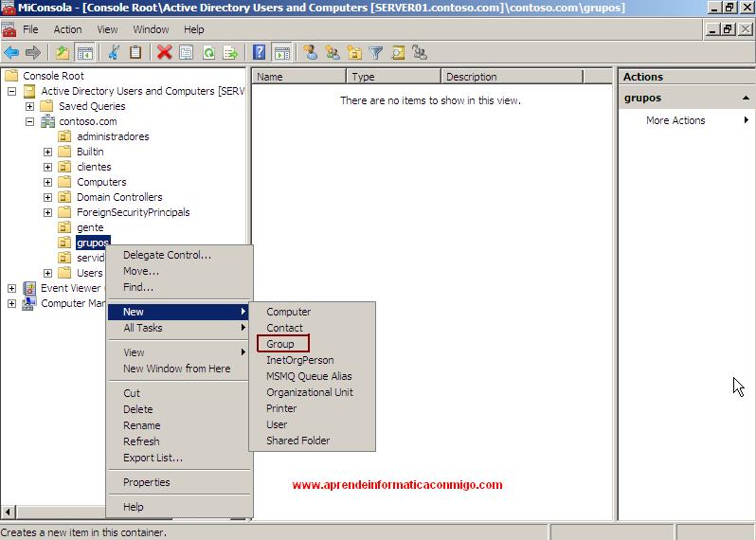Click Delegate Control in context menu
Image resolution: width=756 pixels, height=540 pixels.
click(167, 255)
